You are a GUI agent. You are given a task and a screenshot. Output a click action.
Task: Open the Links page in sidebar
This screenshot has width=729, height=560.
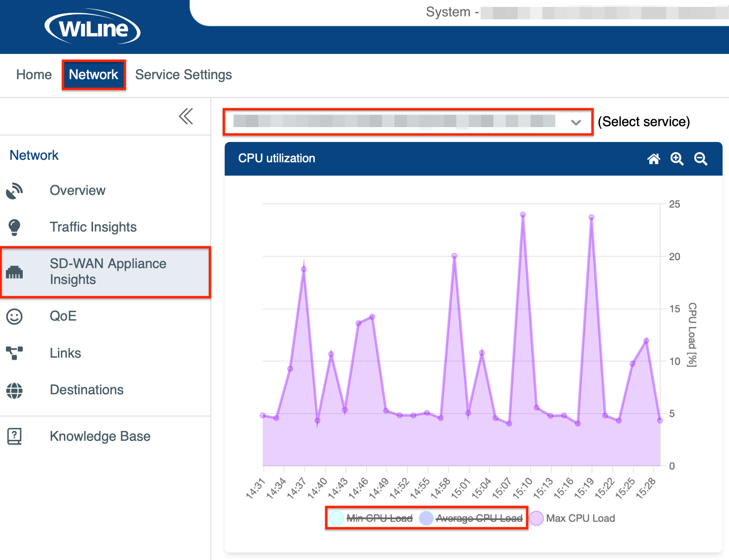tap(65, 353)
